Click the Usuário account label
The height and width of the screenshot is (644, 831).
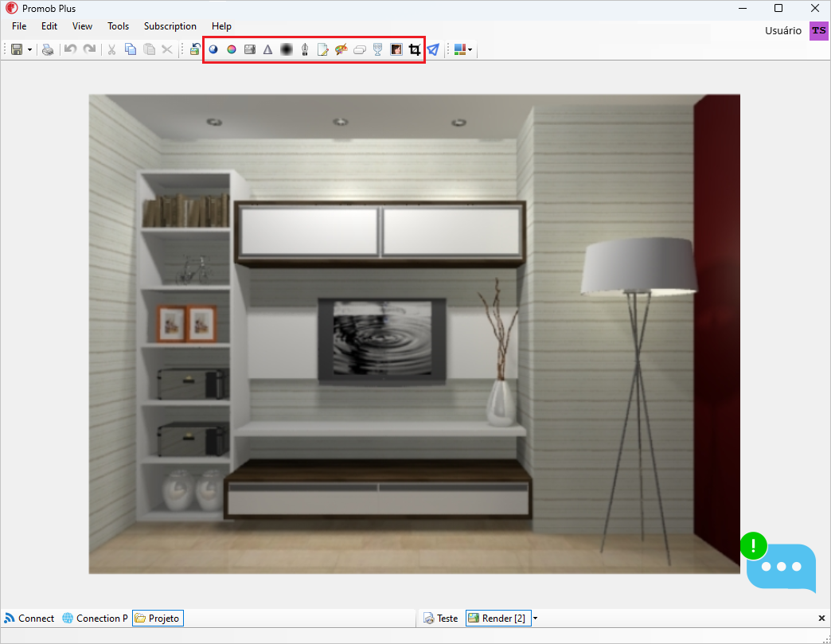click(782, 31)
